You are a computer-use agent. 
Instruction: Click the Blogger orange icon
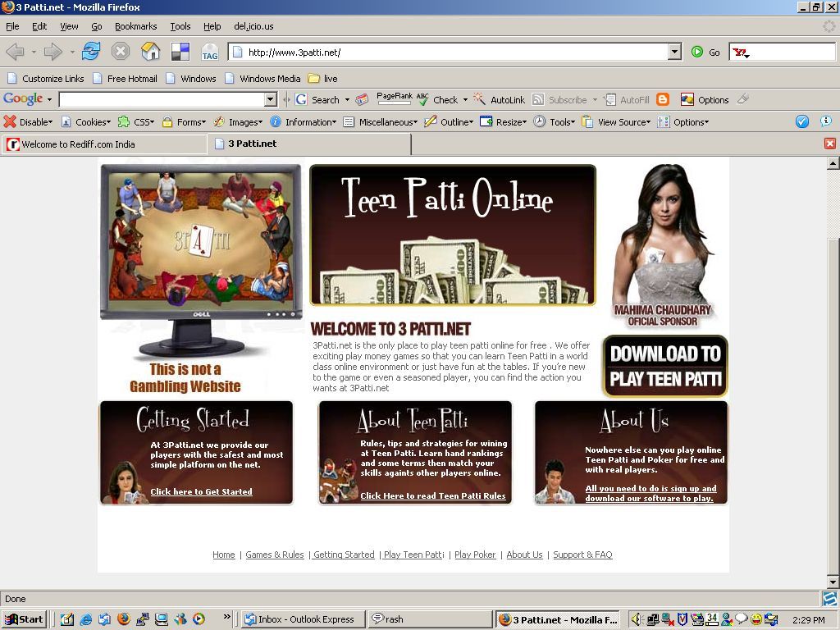click(x=663, y=99)
